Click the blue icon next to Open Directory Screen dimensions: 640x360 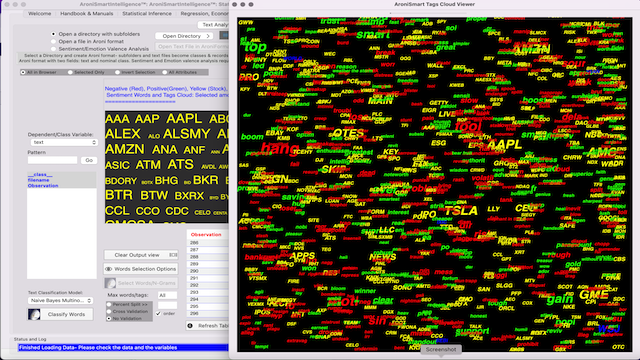tap(224, 36)
